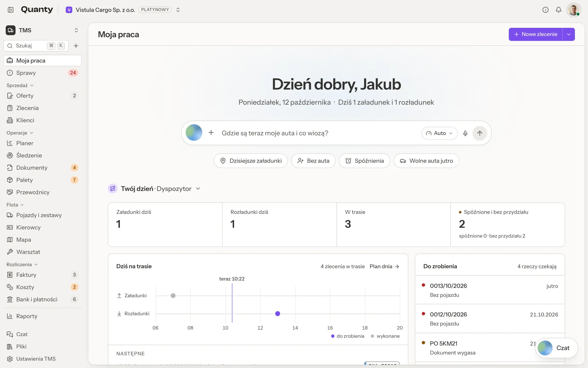Image resolution: width=588 pixels, height=368 pixels.
Task: Open Śledzenie tracking in sidebar
Action: [x=42, y=155]
